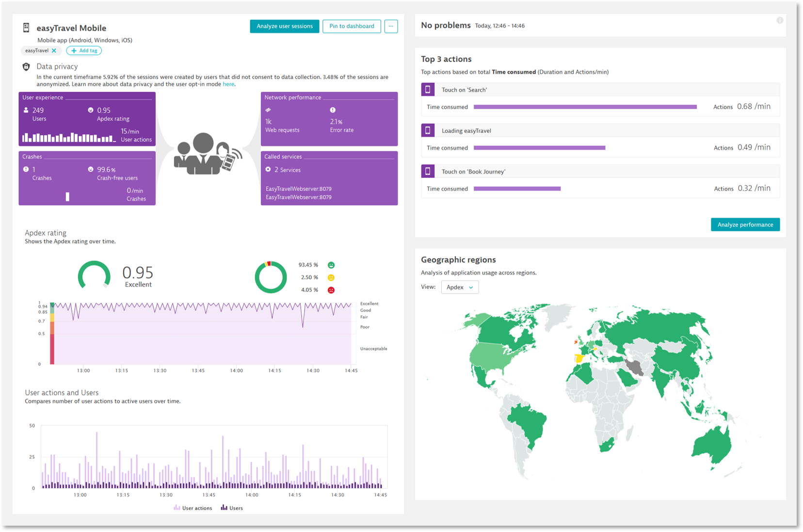Image resolution: width=803 pixels, height=532 pixels.
Task: Click the red frustrated face icon at 4.05 %
Action: pyautogui.click(x=331, y=290)
